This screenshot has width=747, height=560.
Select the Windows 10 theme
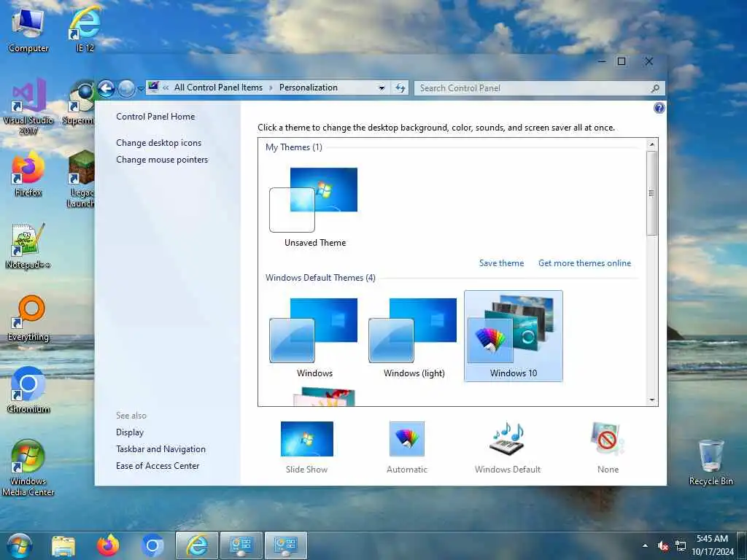(513, 335)
